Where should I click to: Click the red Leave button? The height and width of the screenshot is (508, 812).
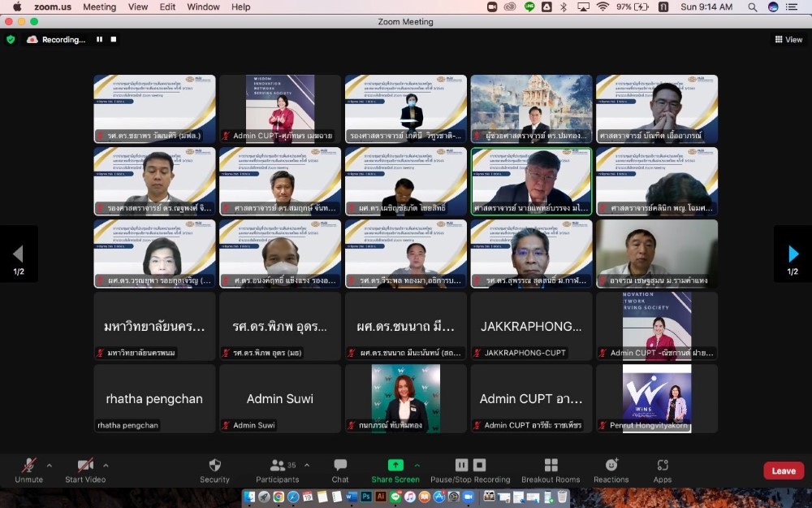784,471
